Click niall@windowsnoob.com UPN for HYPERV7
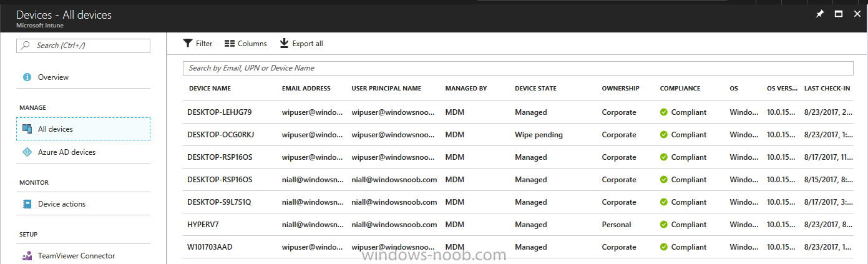 [394, 225]
